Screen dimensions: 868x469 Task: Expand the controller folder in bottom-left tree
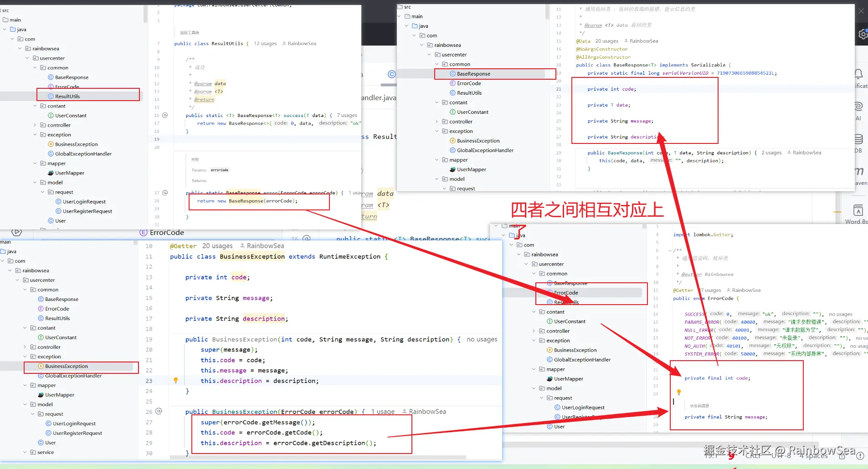[25, 347]
